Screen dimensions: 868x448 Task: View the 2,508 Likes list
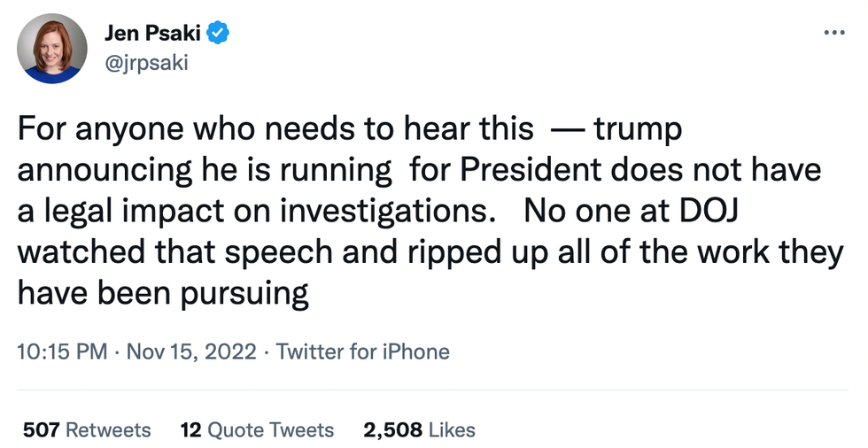click(419, 430)
